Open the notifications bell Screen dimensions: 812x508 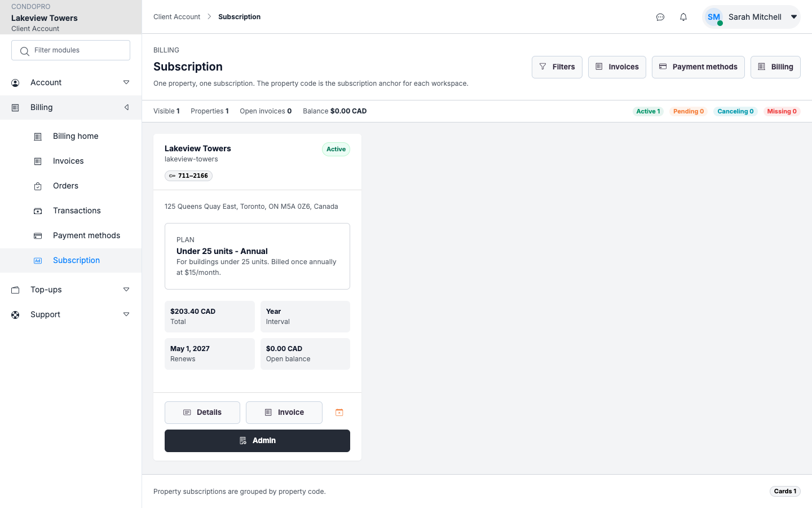pyautogui.click(x=683, y=17)
